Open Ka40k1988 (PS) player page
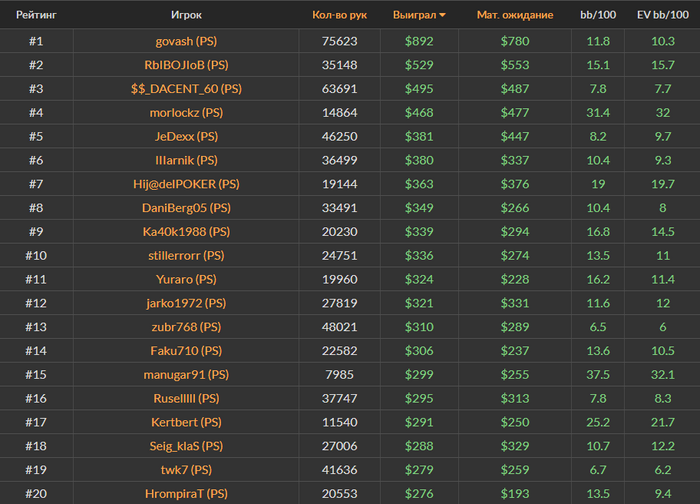700x504 pixels. pos(186,232)
